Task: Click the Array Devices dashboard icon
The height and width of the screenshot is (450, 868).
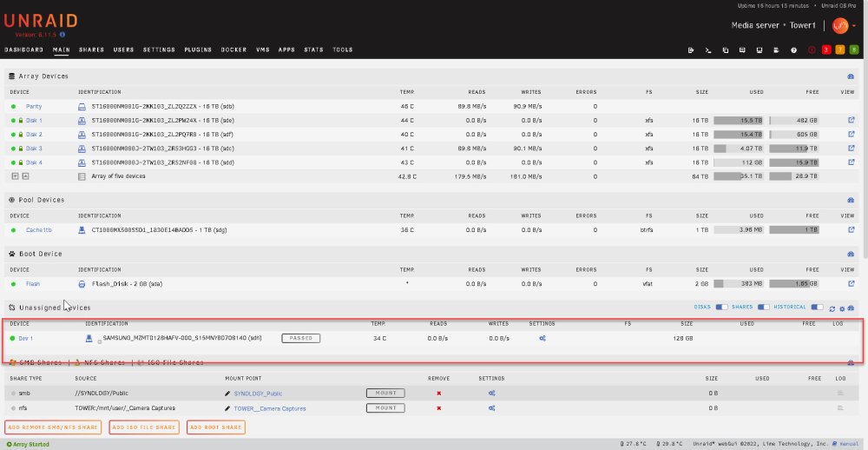Action: point(851,76)
